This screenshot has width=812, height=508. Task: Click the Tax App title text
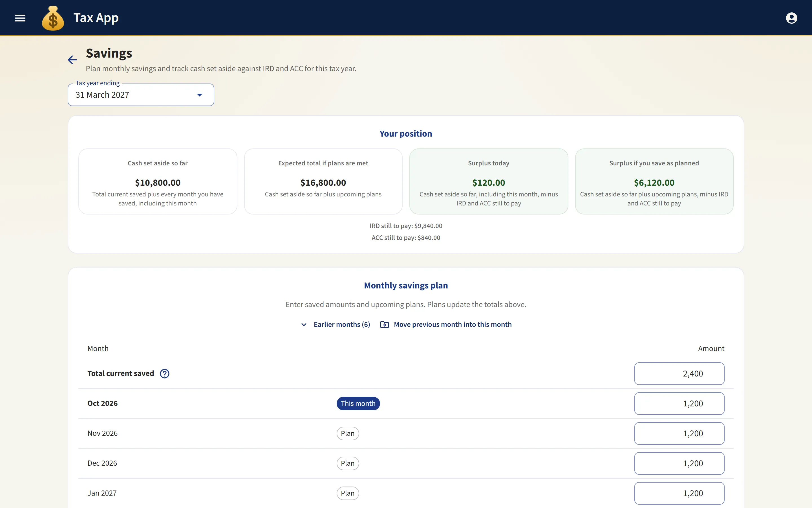(x=96, y=18)
